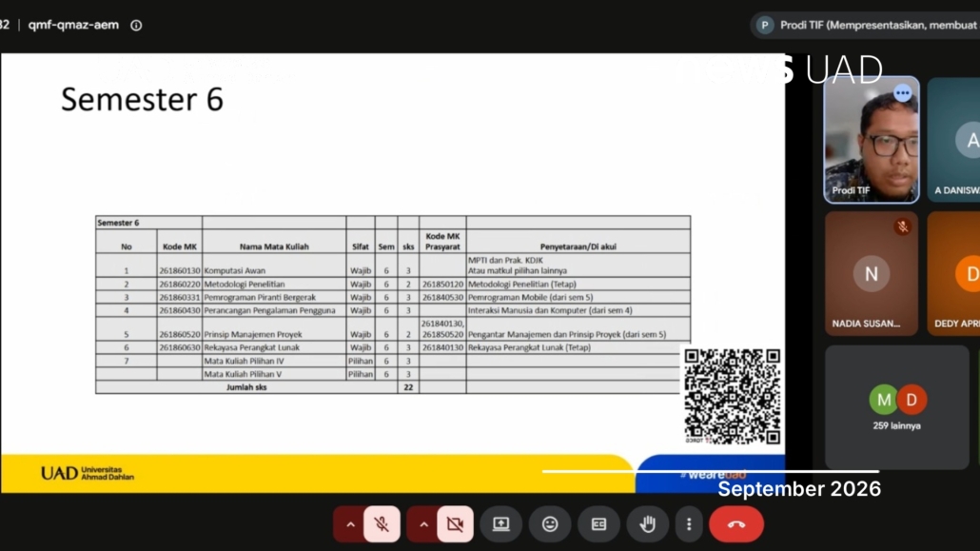The height and width of the screenshot is (551, 980).
Task: Select Prodi TIF video thumbnail
Action: pyautogui.click(x=872, y=140)
